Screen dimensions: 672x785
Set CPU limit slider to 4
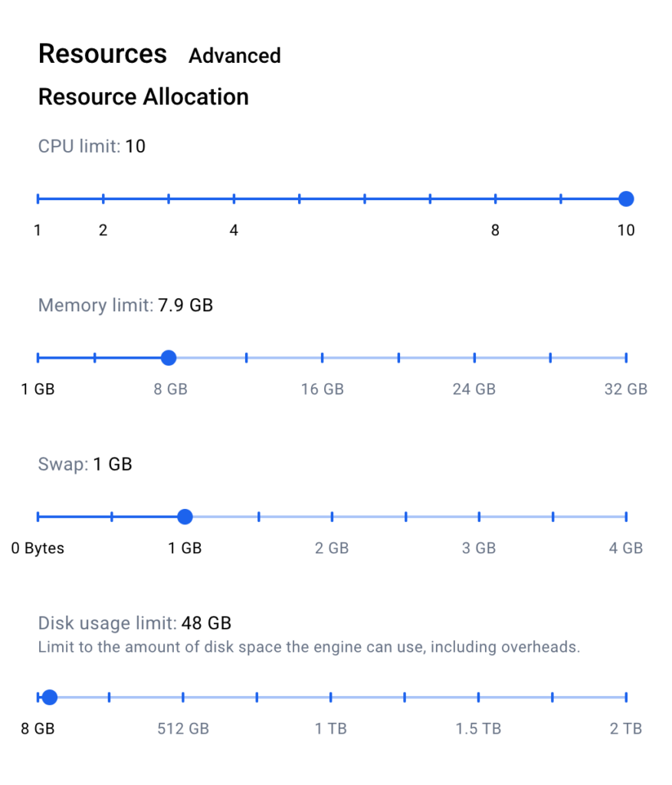pyautogui.click(x=234, y=199)
